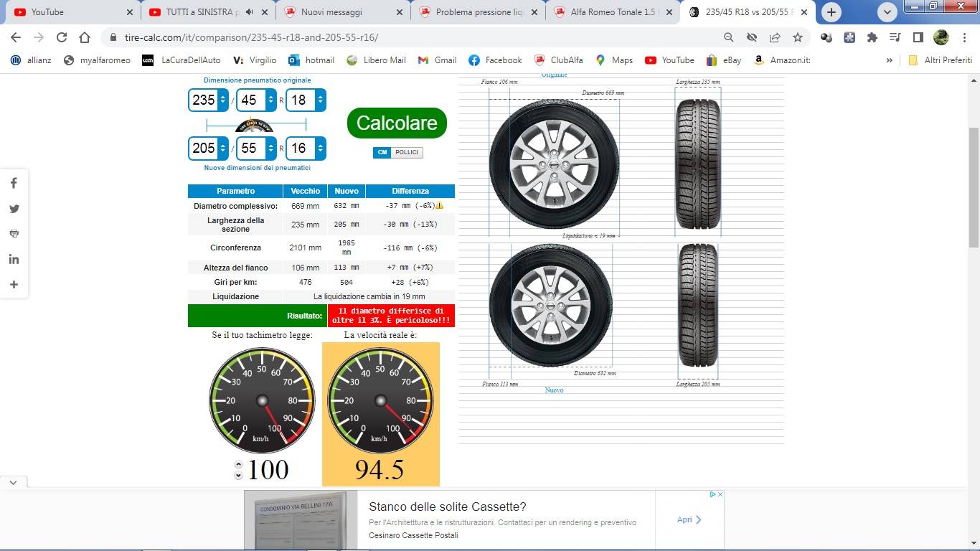Click the speedometer value stepper arrows
The image size is (980, 551).
[x=239, y=470]
